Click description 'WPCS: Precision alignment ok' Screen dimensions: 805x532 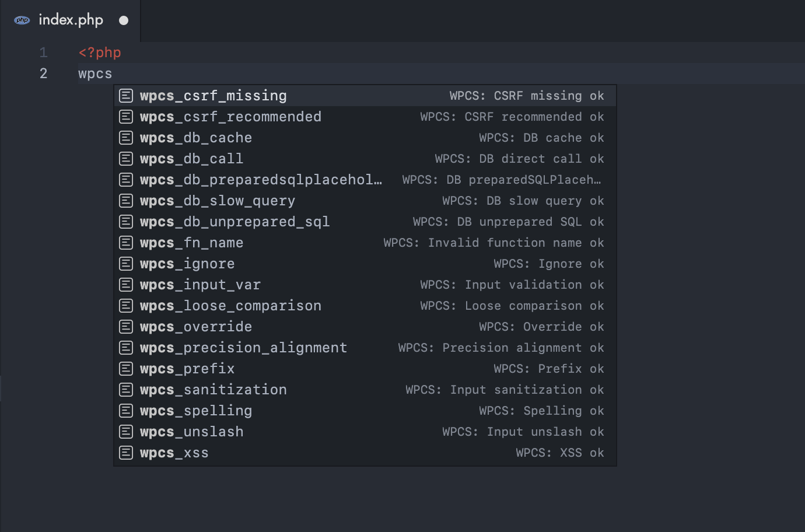[501, 348]
